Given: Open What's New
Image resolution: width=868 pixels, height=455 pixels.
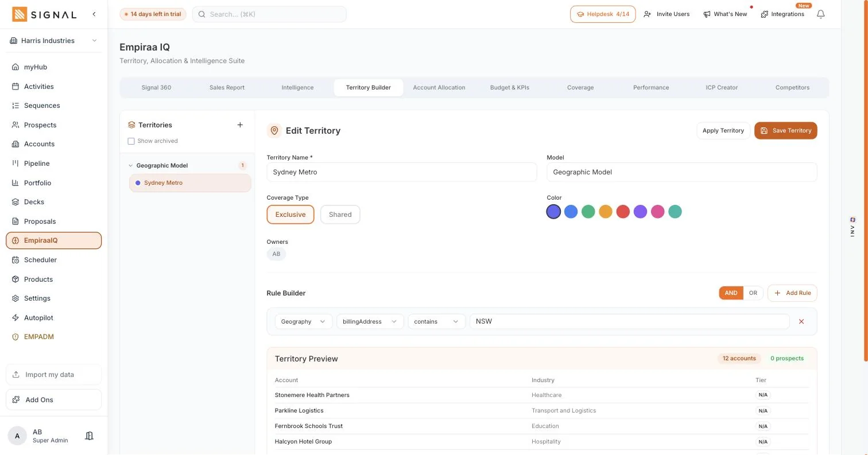Looking at the screenshot, I should coord(725,14).
